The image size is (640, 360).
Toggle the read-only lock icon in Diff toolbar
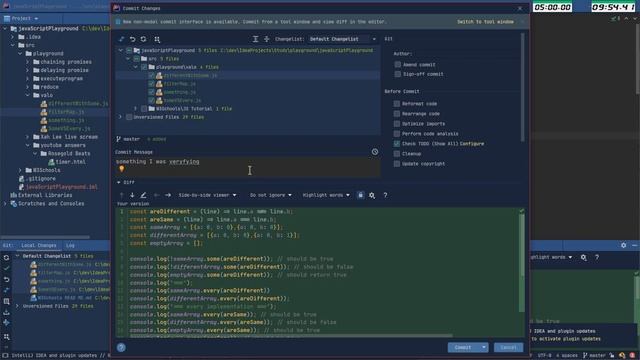click(360, 195)
